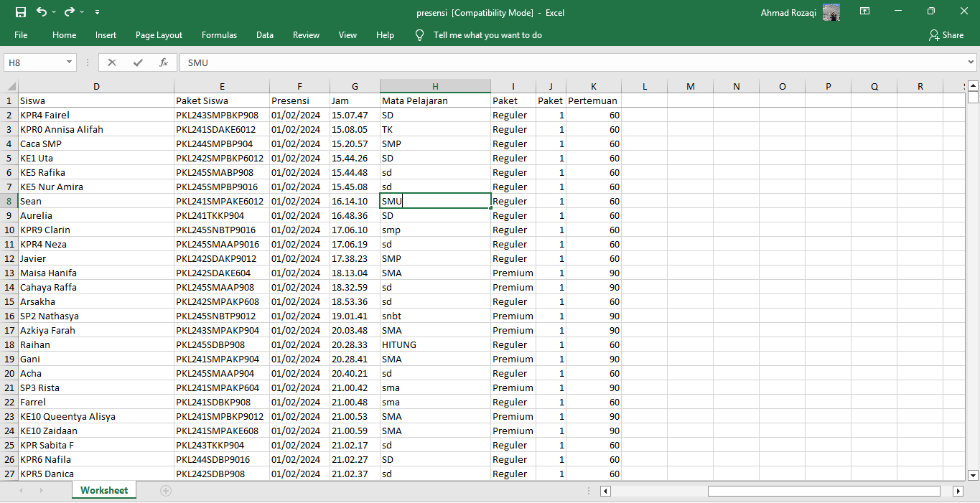The width and height of the screenshot is (980, 503).
Task: Select cell PKL241SDAKE6012
Action: click(x=222, y=129)
